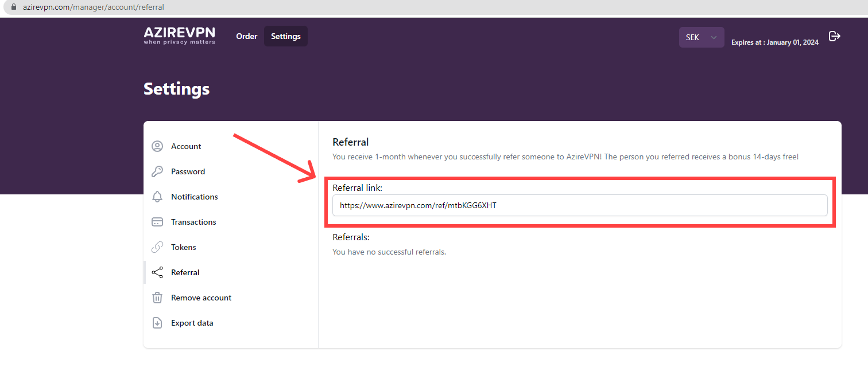The image size is (868, 379).
Task: Click the 'Expires at : January 01, 2024' text
Action: 775,42
